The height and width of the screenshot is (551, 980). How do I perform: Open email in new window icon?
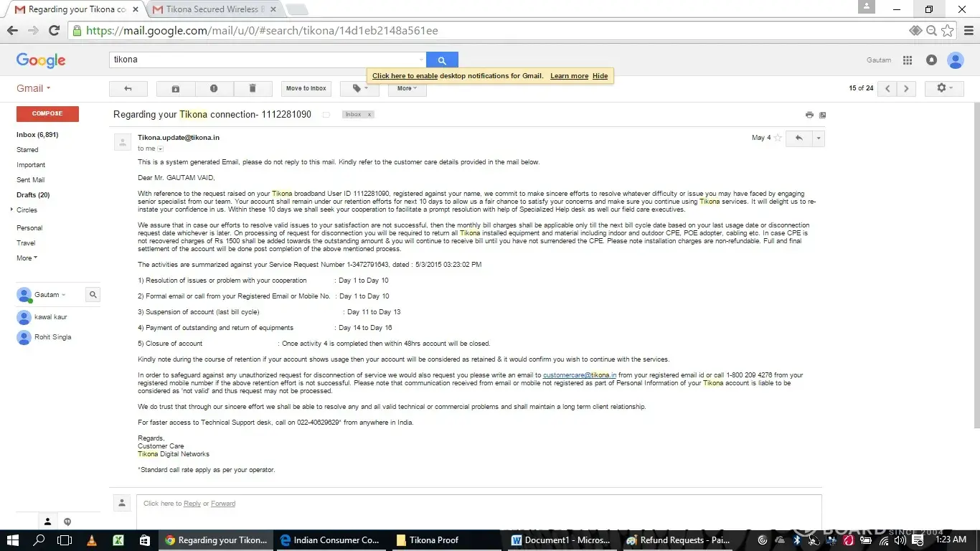(x=822, y=115)
